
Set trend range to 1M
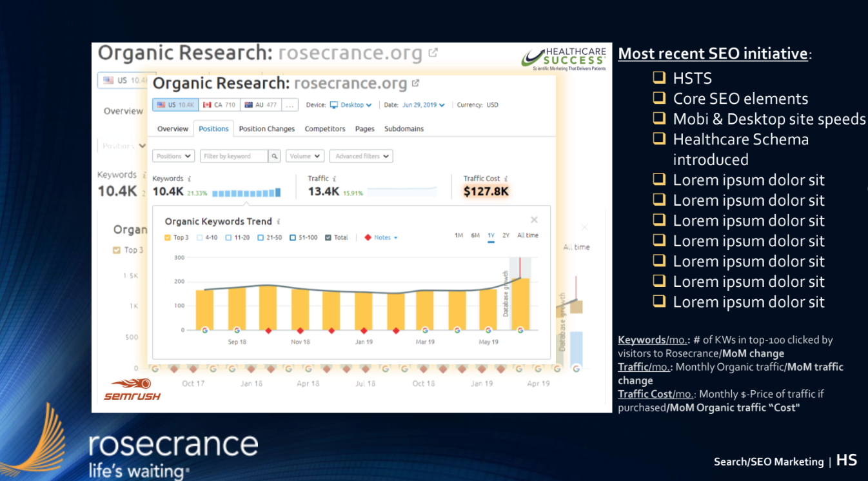click(459, 235)
